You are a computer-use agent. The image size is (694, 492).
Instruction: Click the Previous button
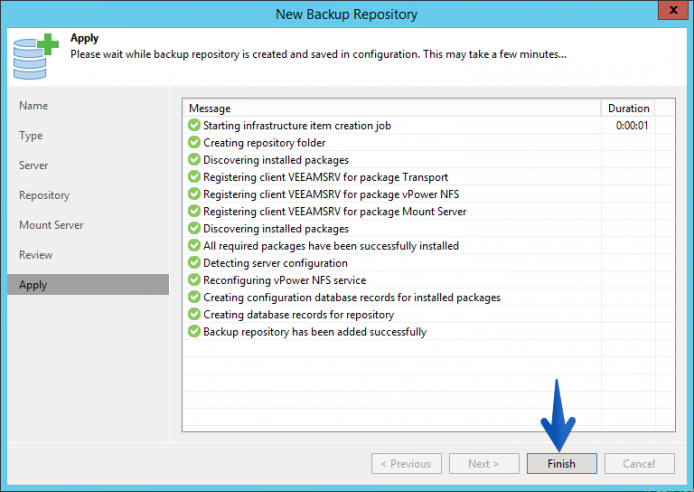click(x=406, y=463)
